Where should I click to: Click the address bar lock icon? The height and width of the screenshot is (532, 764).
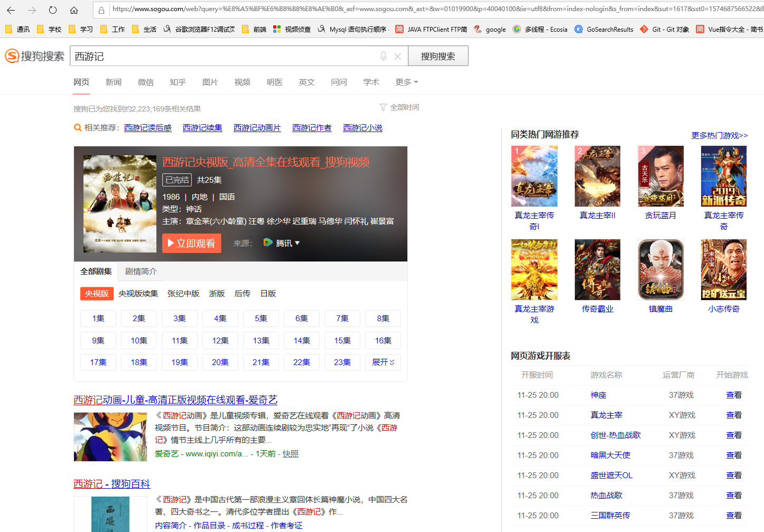tap(101, 10)
